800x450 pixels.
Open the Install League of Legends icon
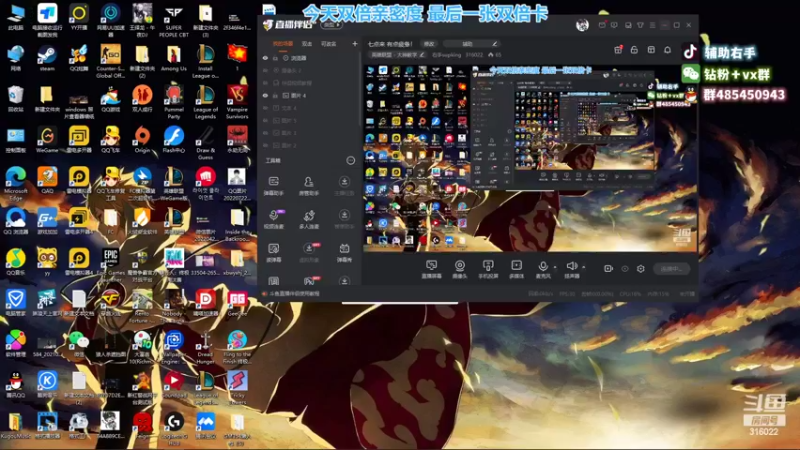[205, 62]
